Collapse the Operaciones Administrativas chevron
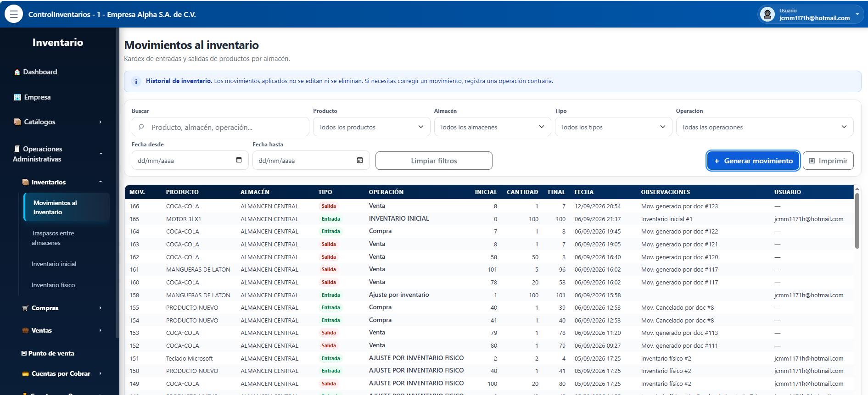868x395 pixels. pyautogui.click(x=101, y=154)
